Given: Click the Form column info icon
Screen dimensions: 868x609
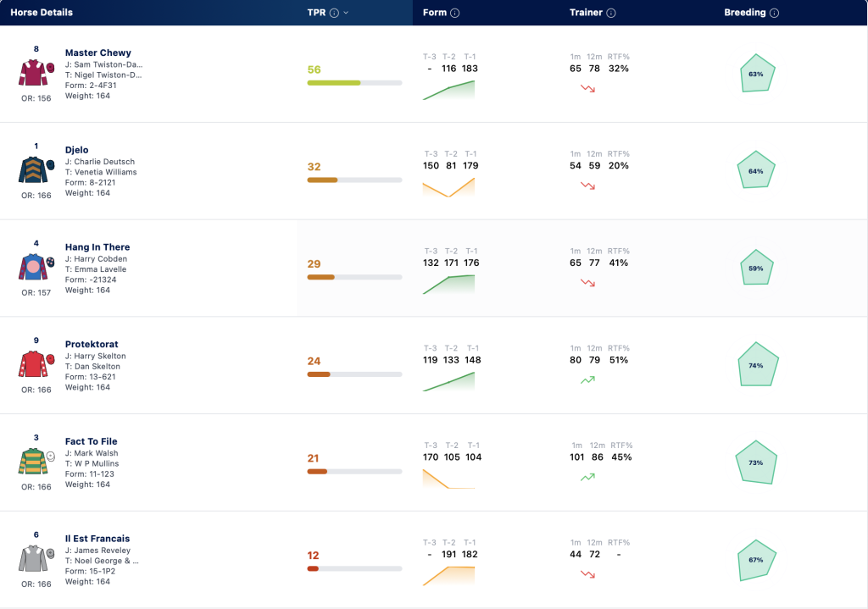Looking at the screenshot, I should (x=455, y=13).
